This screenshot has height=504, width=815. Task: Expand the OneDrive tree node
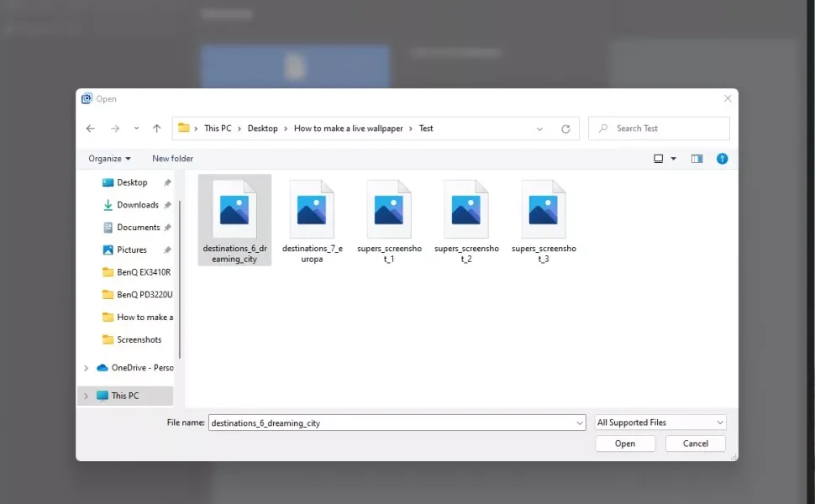point(86,368)
